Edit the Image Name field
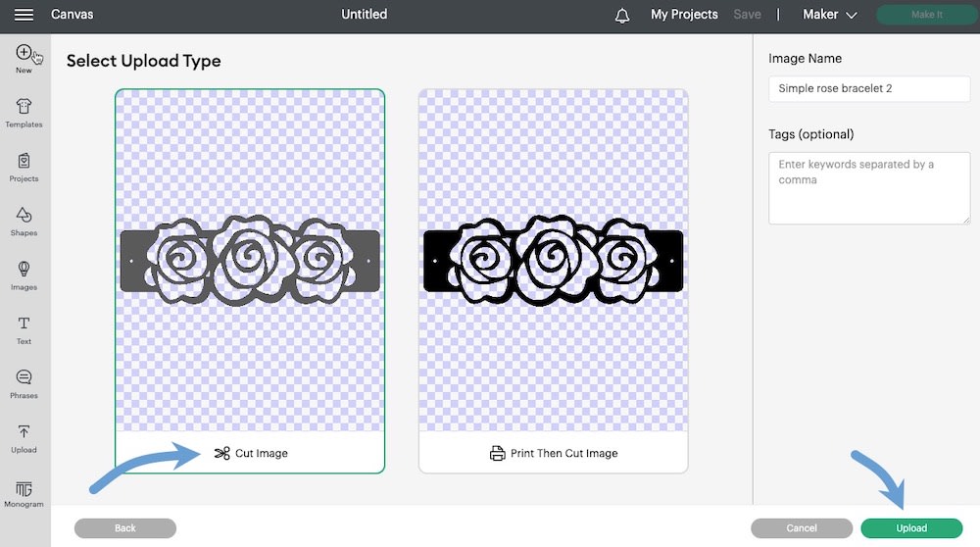Image resolution: width=980 pixels, height=547 pixels. 868,89
